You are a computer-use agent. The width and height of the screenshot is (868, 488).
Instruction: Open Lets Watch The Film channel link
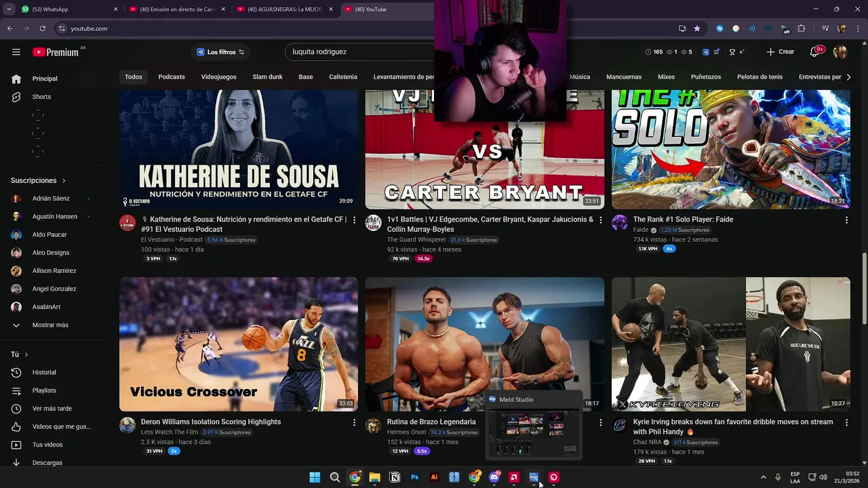(170, 432)
